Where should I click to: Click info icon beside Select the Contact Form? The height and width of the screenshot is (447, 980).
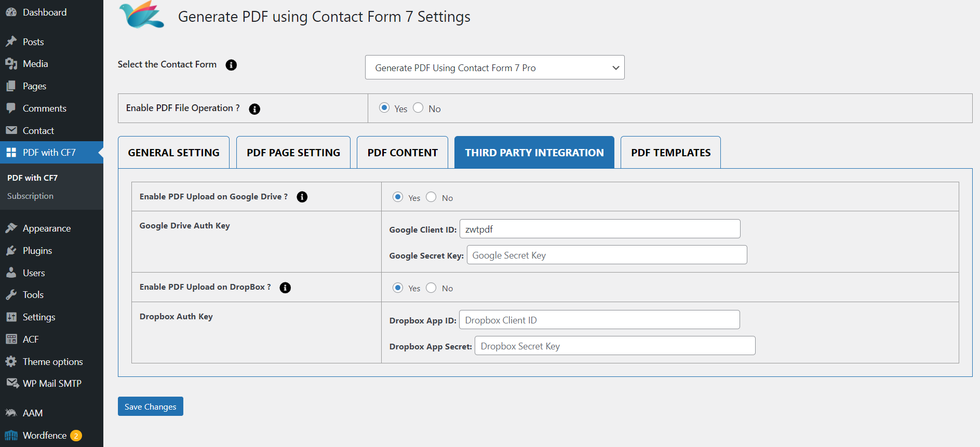click(231, 65)
